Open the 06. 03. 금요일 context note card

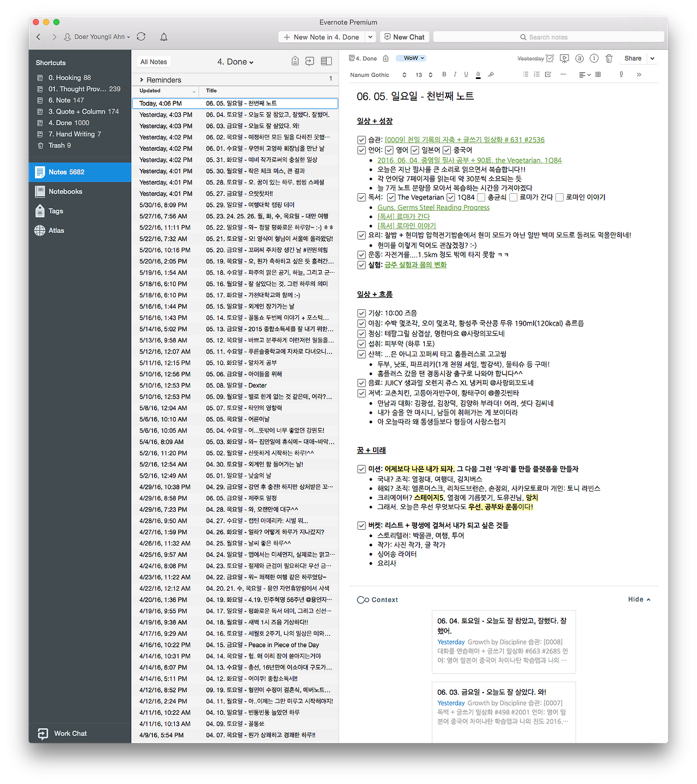(504, 712)
